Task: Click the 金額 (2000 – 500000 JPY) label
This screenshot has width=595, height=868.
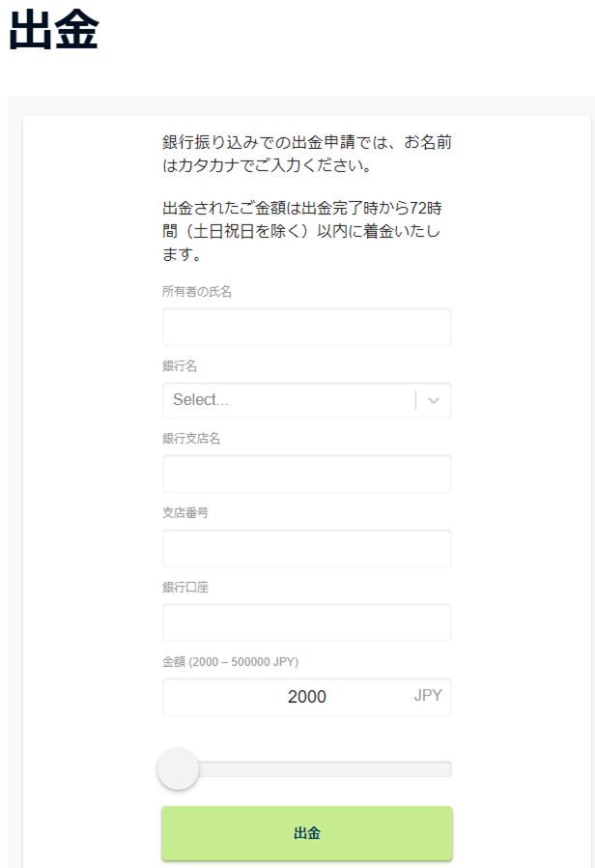Action: coord(230,661)
